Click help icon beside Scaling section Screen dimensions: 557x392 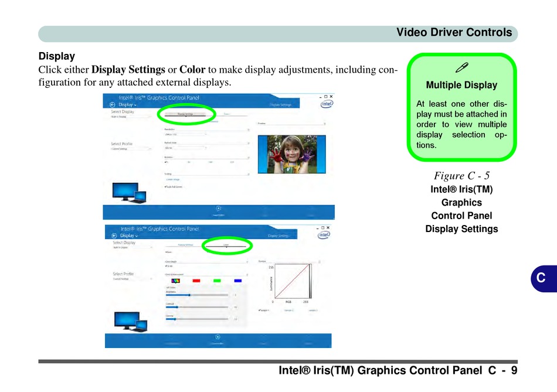[x=249, y=174]
